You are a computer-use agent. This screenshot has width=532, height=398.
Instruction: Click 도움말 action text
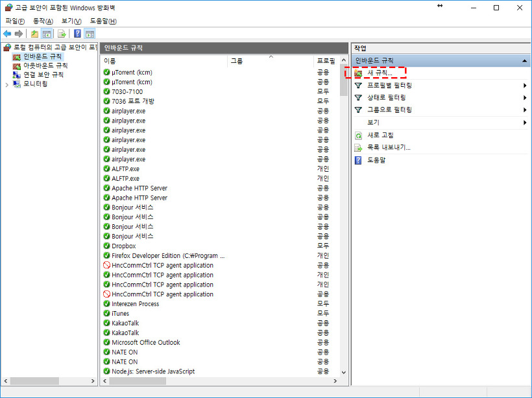[x=376, y=160]
